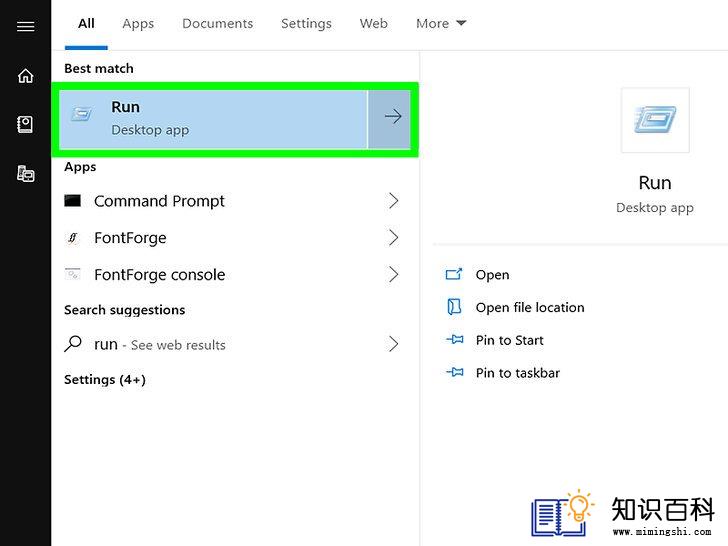
Task: Click the devices icon in sidebar
Action: point(26,174)
